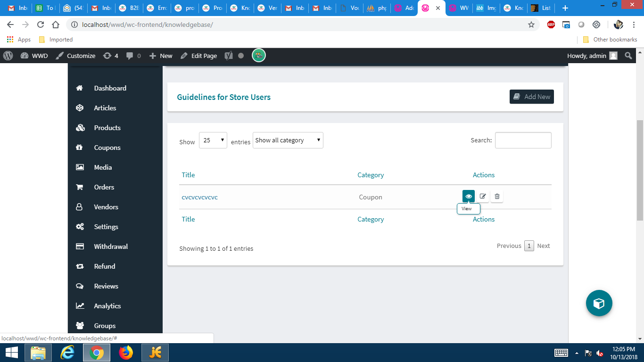The image size is (644, 362).
Task: Show hidden system tray icons
Action: 577,353
